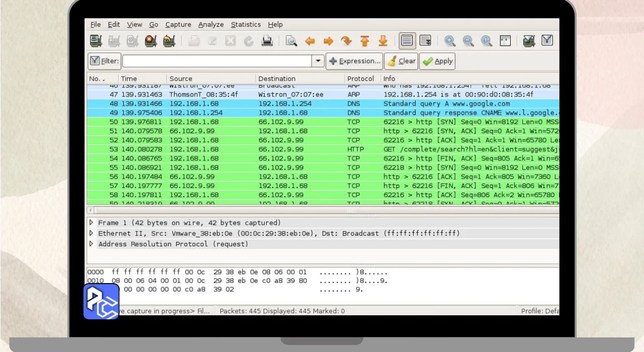Image resolution: width=644 pixels, height=352 pixels.
Task: Toggle auto scroll during live capture
Action: coord(425,41)
